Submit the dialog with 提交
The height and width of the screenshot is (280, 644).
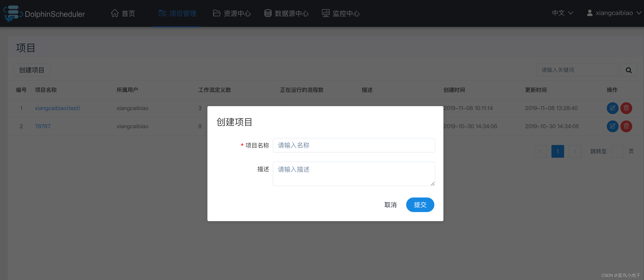tap(420, 205)
